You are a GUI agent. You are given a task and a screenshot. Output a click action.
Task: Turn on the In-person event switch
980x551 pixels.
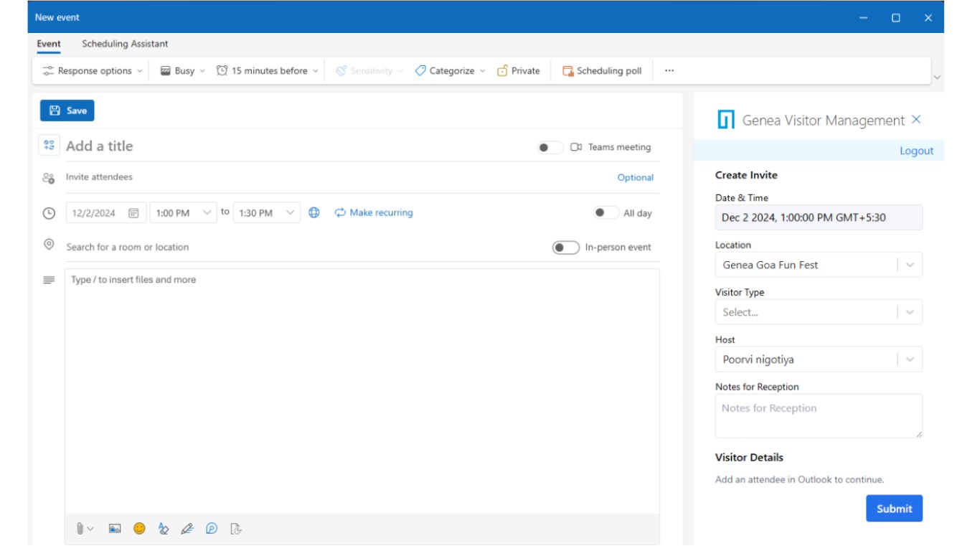(x=565, y=248)
